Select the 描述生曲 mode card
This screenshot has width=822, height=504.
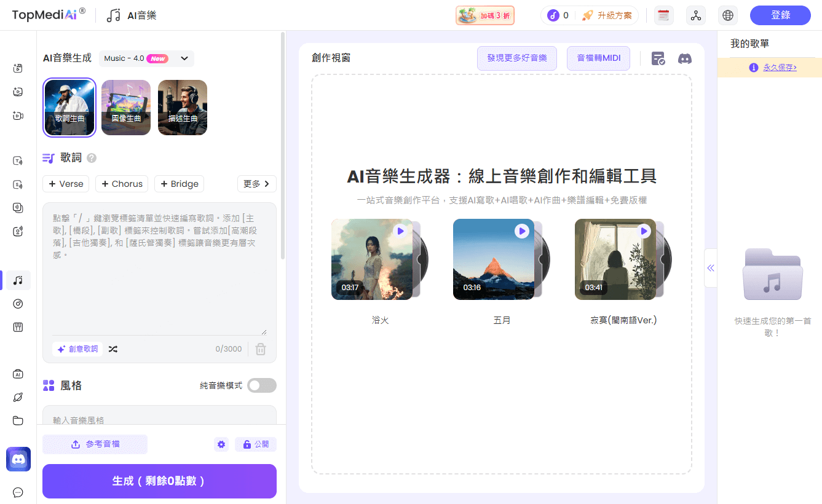coord(183,108)
